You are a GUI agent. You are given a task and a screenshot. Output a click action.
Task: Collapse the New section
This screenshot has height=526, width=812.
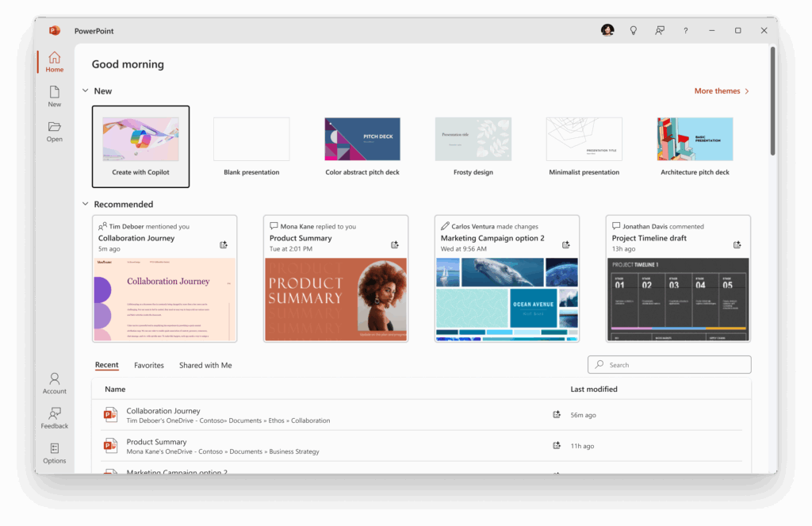(x=86, y=90)
